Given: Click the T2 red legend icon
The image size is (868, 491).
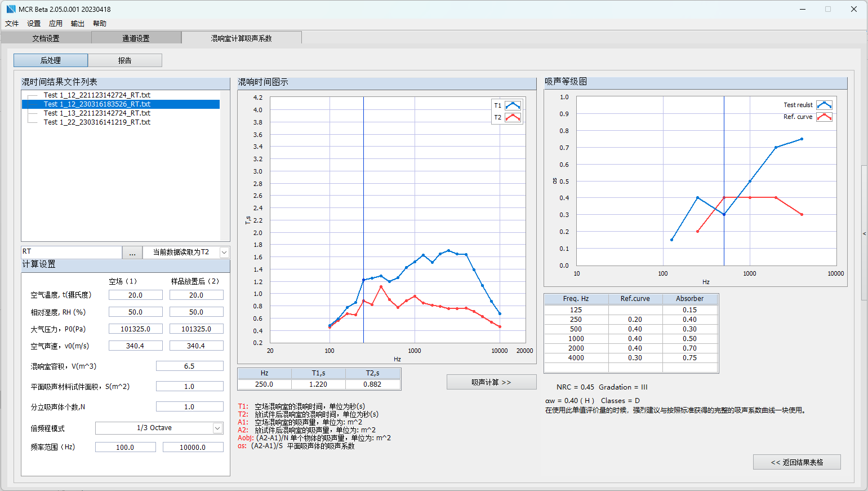Looking at the screenshot, I should (x=513, y=117).
